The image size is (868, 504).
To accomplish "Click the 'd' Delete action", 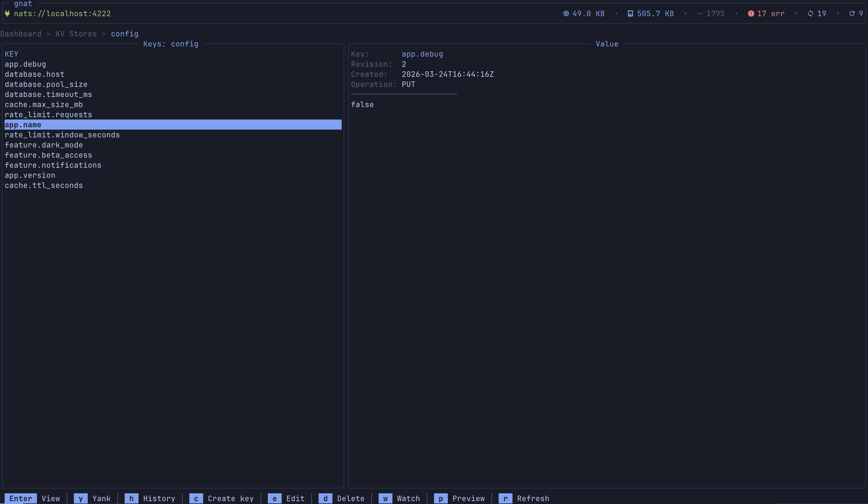I will pos(325,499).
